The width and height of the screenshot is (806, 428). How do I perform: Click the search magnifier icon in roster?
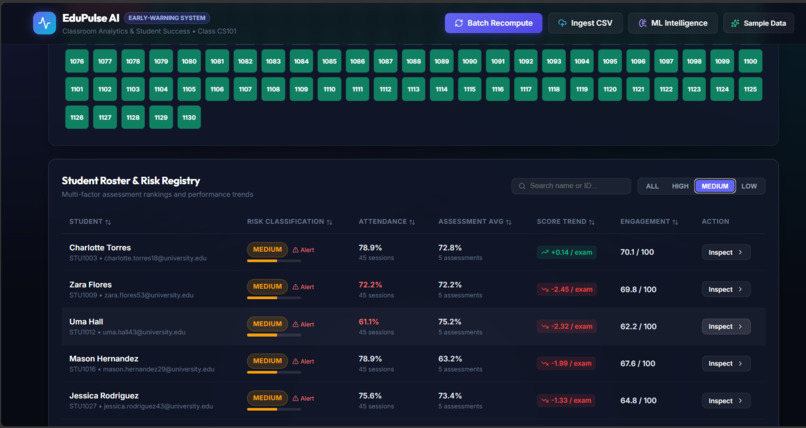tap(522, 186)
